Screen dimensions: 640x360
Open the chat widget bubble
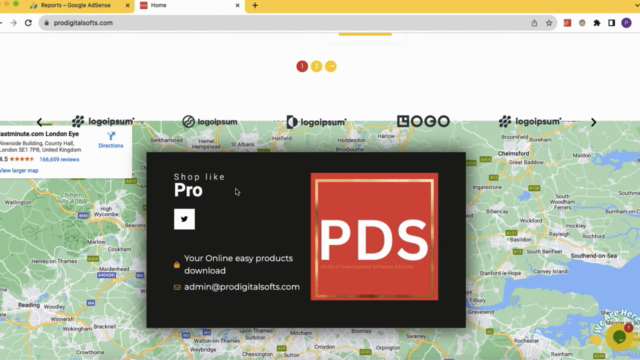tap(619, 337)
